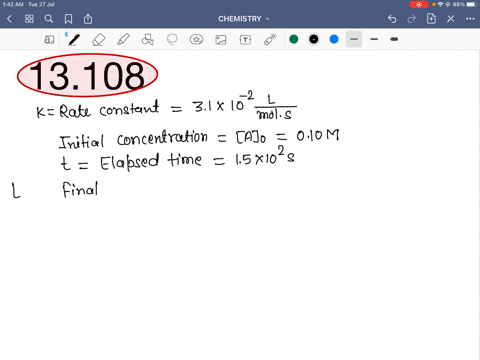Open the search tool

(x=49, y=19)
